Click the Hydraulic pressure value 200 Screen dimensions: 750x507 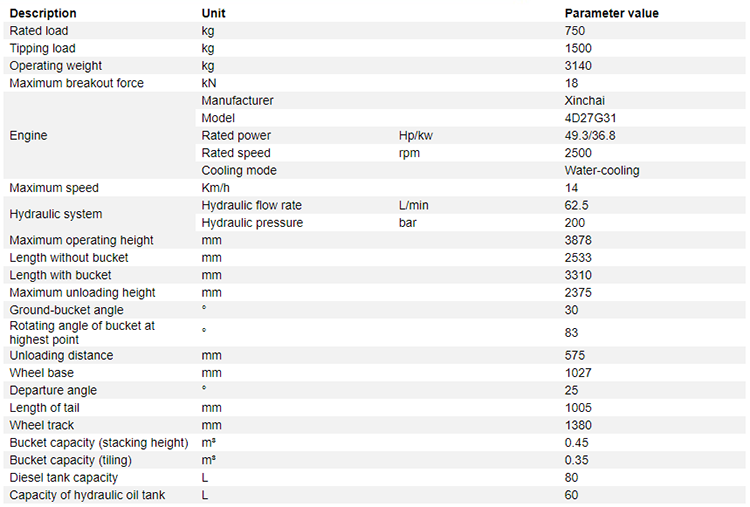(x=574, y=223)
